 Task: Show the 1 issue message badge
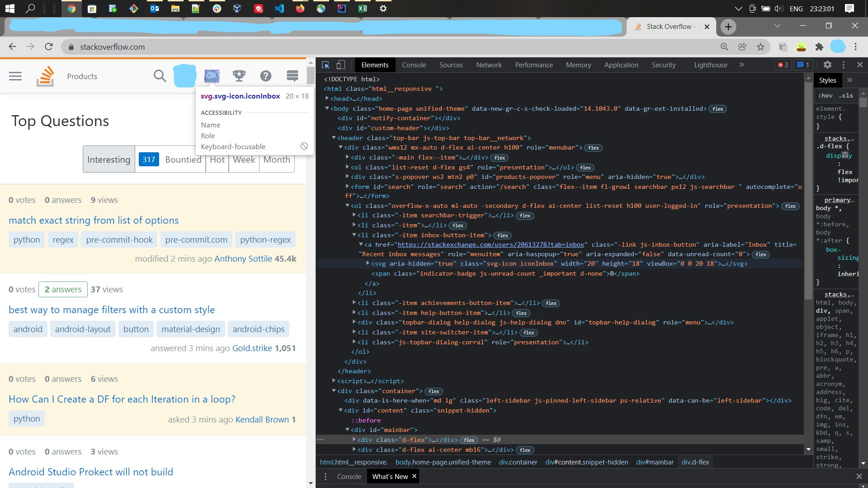(x=803, y=65)
